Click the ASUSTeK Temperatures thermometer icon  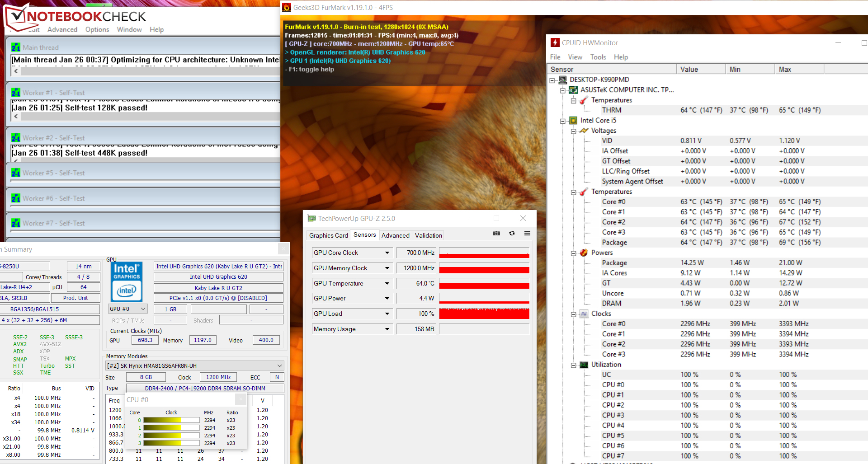[584, 100]
